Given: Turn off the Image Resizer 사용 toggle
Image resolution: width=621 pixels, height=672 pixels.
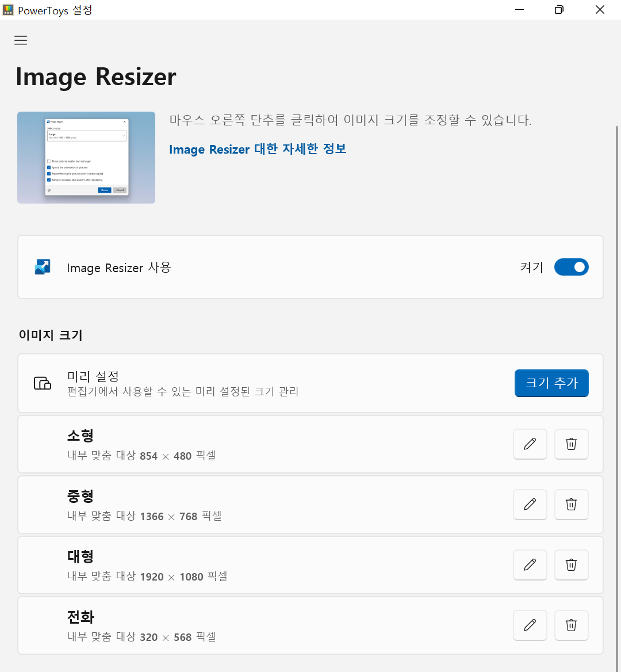Looking at the screenshot, I should [572, 267].
